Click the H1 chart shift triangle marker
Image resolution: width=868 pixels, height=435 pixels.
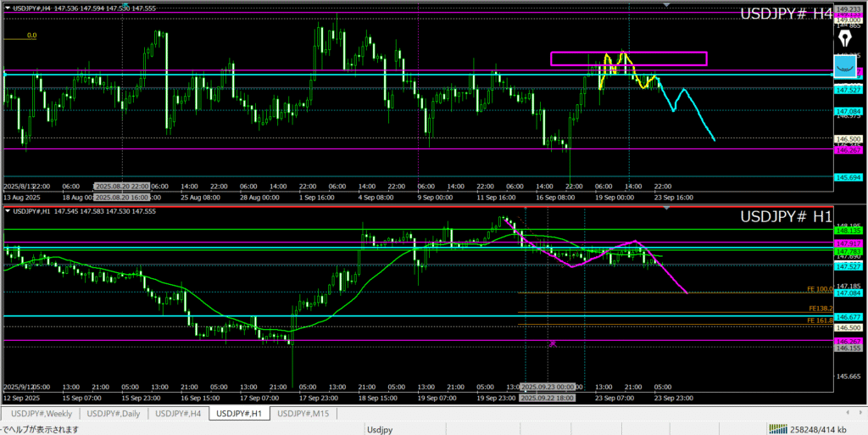[667, 208]
